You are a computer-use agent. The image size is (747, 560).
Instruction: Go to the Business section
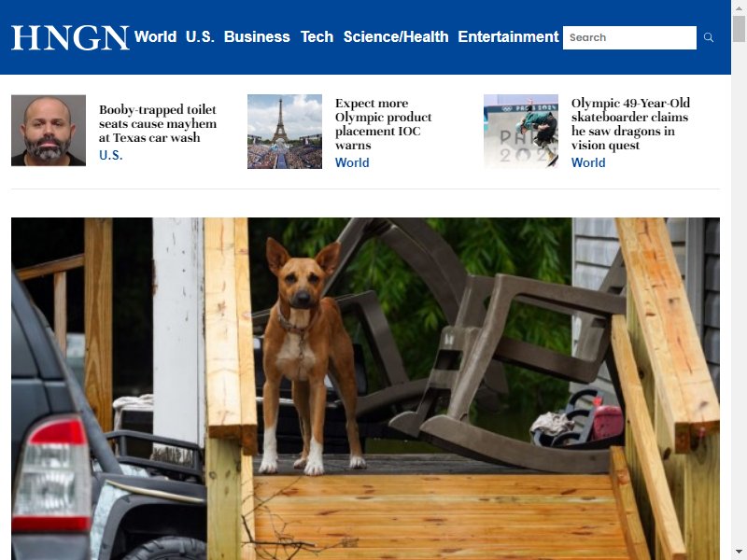coord(257,36)
